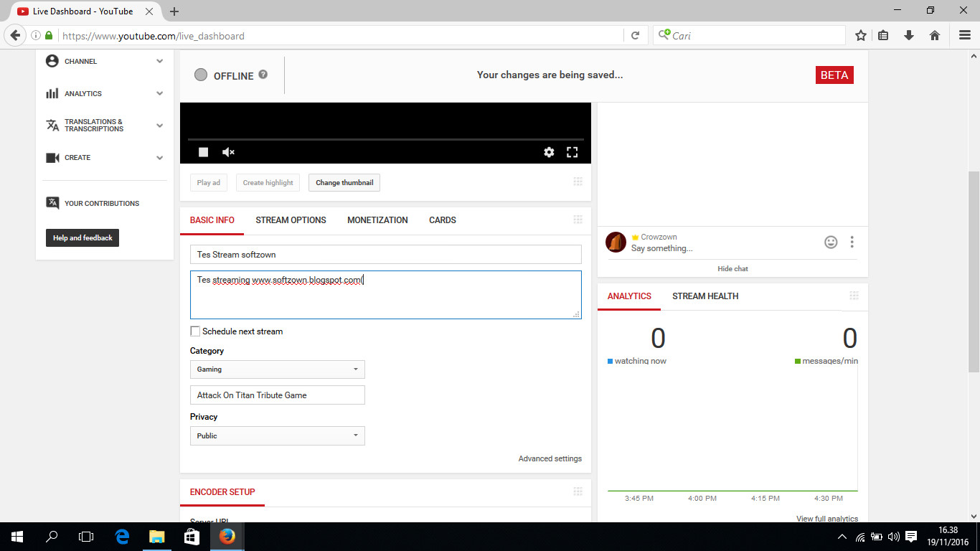Image resolution: width=980 pixels, height=551 pixels.
Task: Expand the Translations & Transcriptions chevron
Action: point(159,126)
